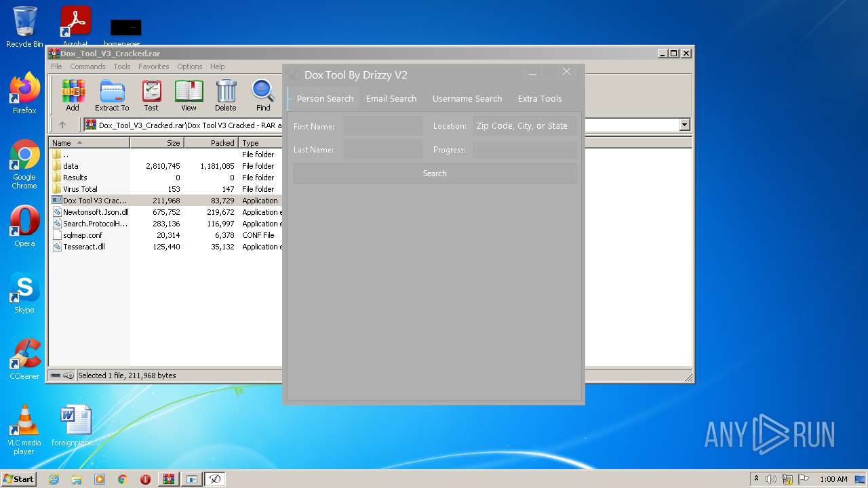Screen dimensions: 868x488
Task: Click the Windows Start button
Action: pos(19,479)
